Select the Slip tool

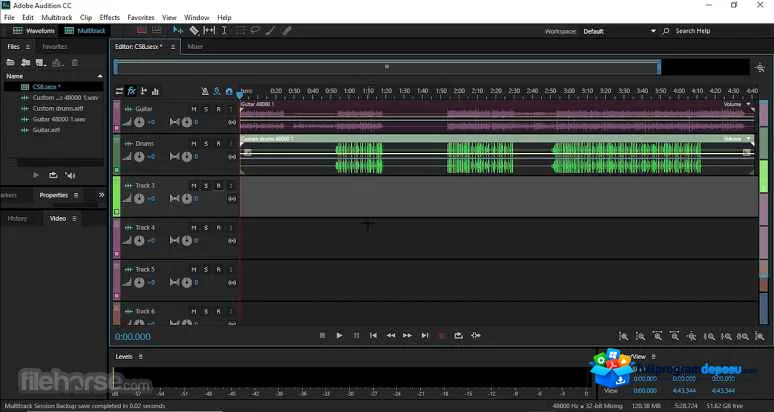(x=209, y=31)
